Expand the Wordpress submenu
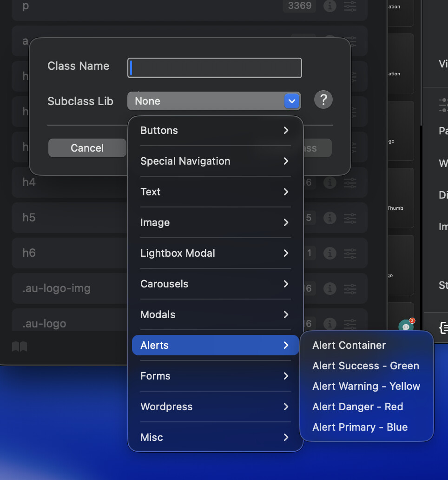 [215, 407]
